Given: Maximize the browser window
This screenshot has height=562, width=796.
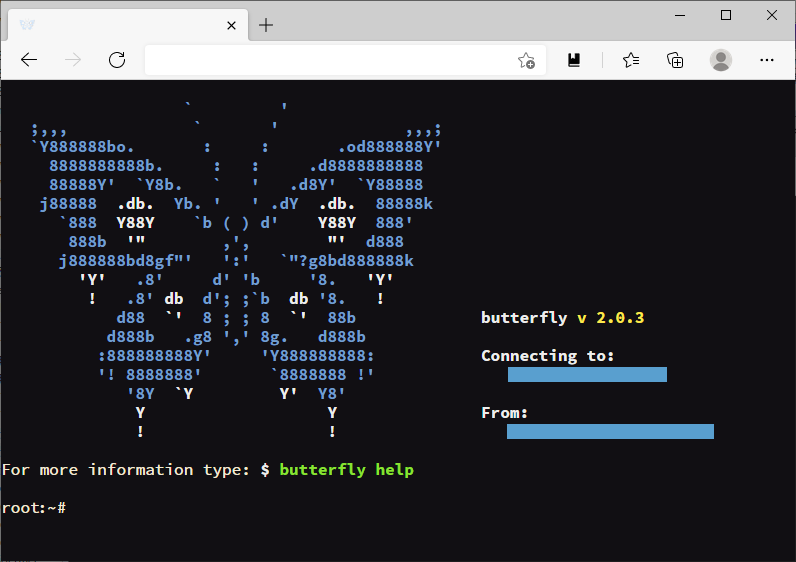Looking at the screenshot, I should [726, 15].
